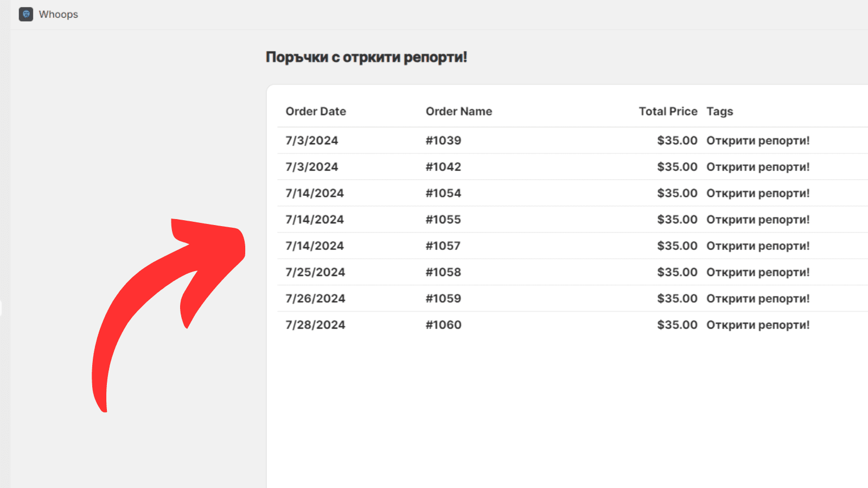The image size is (868, 488).
Task: Open order #1058
Action: [x=443, y=272]
